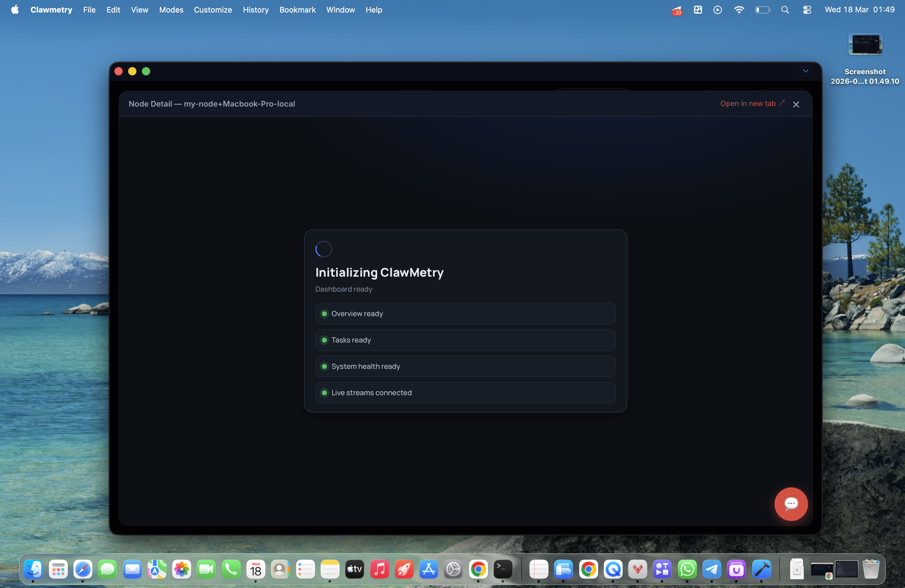
Task: Open Xcode from the Dock
Action: pyautogui.click(x=762, y=569)
